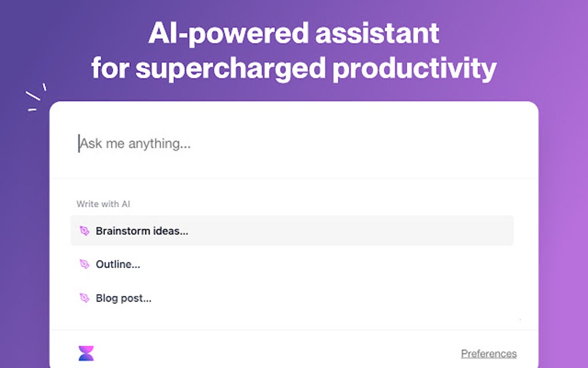Pick the "Blog post..." writing option
This screenshot has height=368, width=588.
123,298
